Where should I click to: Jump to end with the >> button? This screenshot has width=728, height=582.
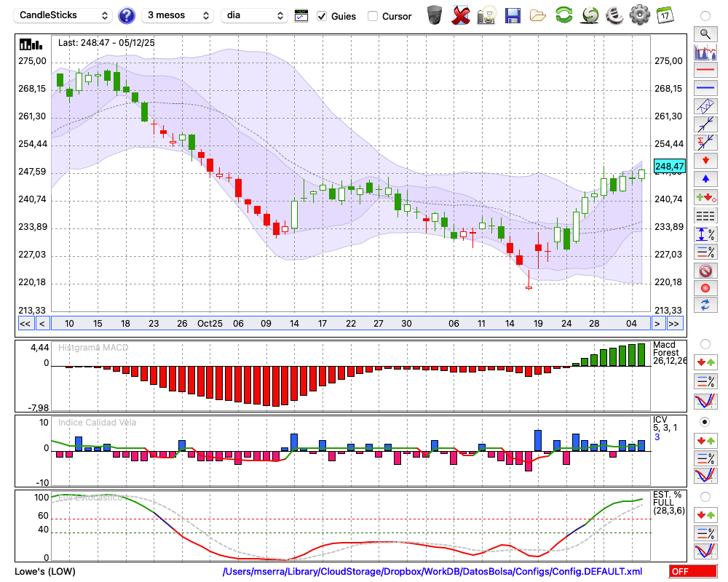click(x=674, y=324)
